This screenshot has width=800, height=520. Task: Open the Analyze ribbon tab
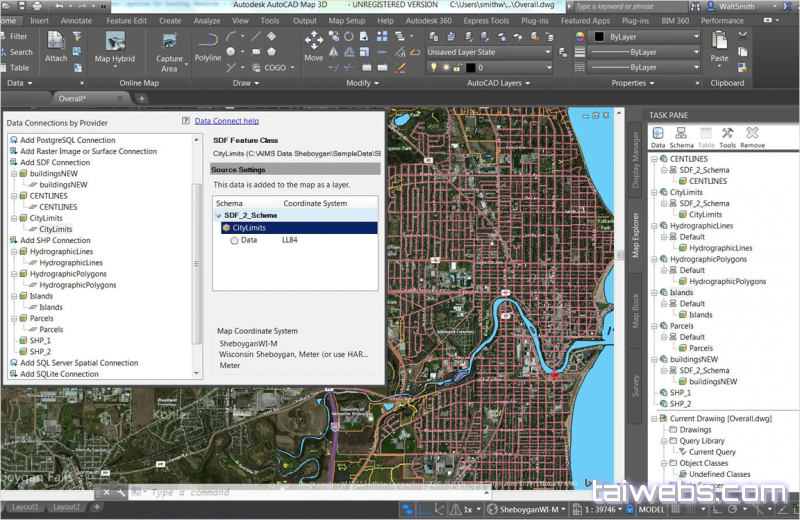[207, 20]
